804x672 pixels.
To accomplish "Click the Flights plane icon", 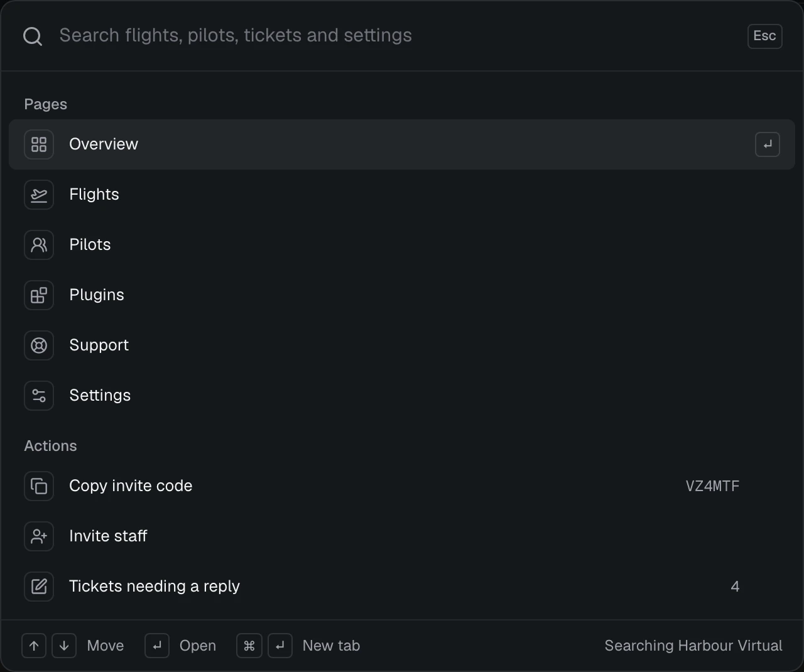I will tap(39, 195).
